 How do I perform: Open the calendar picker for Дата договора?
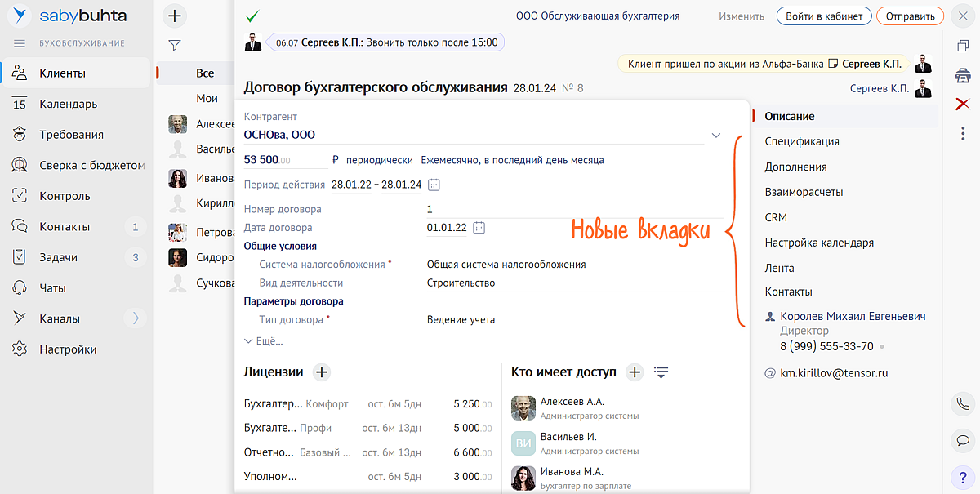coord(479,228)
